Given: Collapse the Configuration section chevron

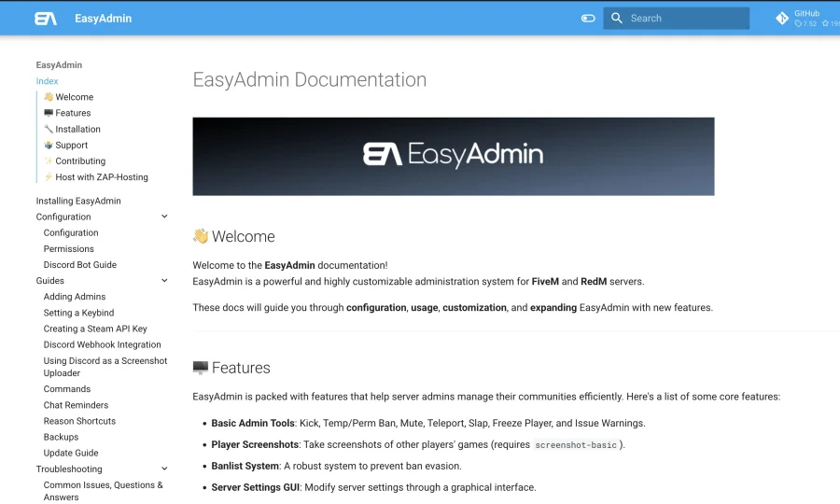Looking at the screenshot, I should [x=164, y=217].
